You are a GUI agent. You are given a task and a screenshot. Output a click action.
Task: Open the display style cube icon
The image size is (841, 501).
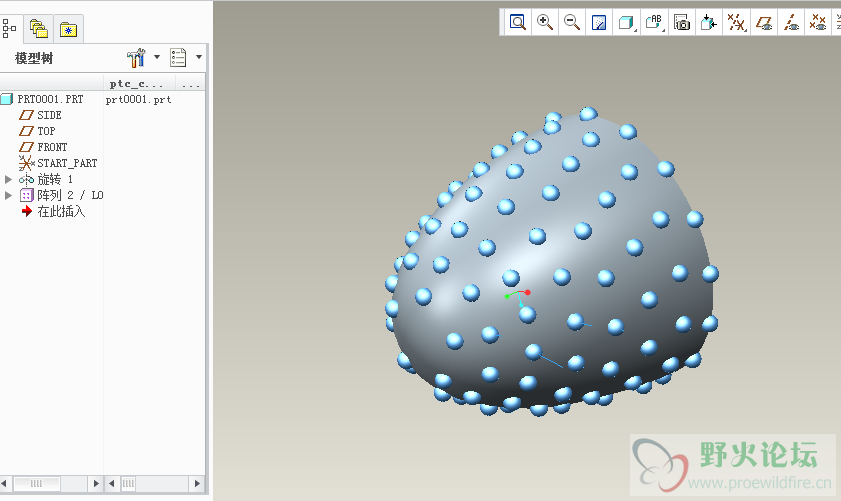(626, 22)
